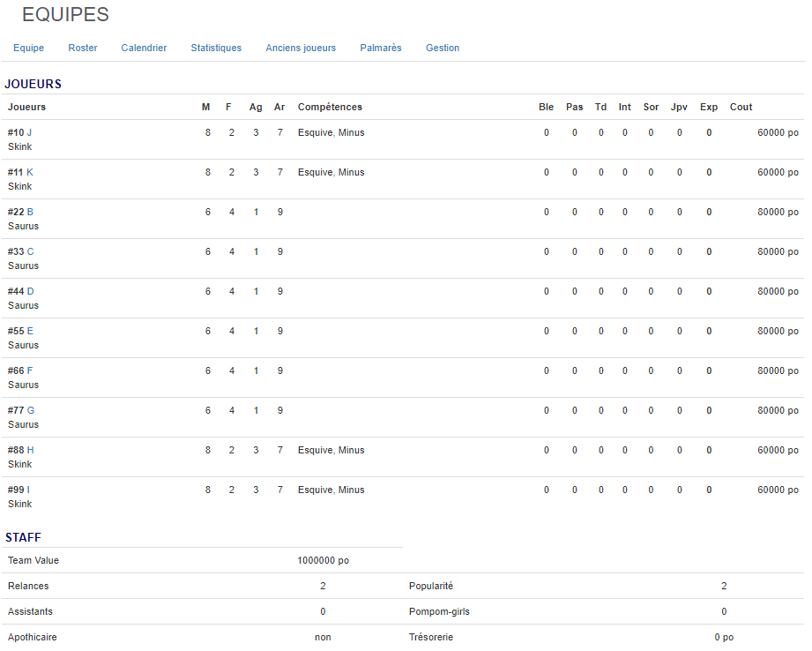
Task: Select Saurus player C, number 33
Action: (30, 251)
